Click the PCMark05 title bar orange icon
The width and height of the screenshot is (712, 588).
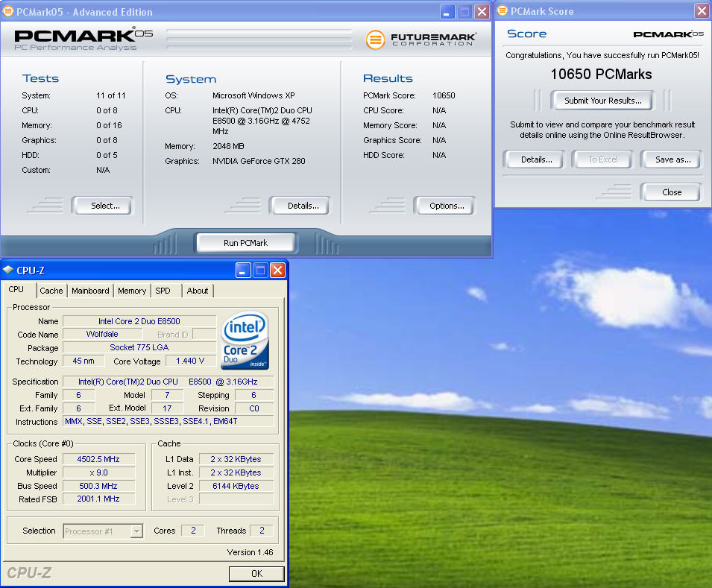point(7,11)
